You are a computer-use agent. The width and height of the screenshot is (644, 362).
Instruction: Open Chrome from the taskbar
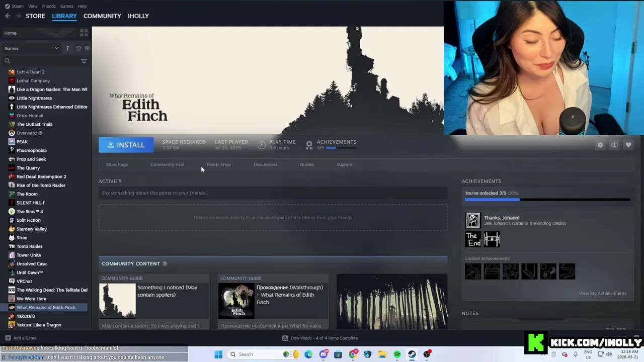(353, 354)
